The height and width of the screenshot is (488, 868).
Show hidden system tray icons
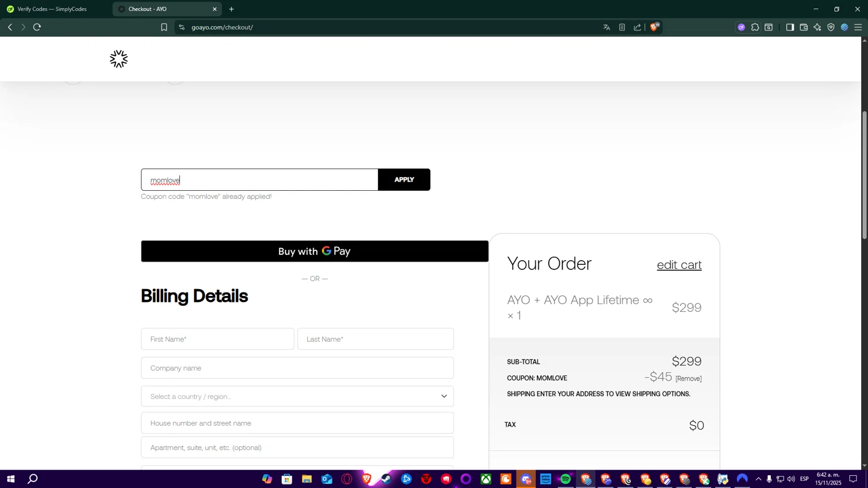759,479
